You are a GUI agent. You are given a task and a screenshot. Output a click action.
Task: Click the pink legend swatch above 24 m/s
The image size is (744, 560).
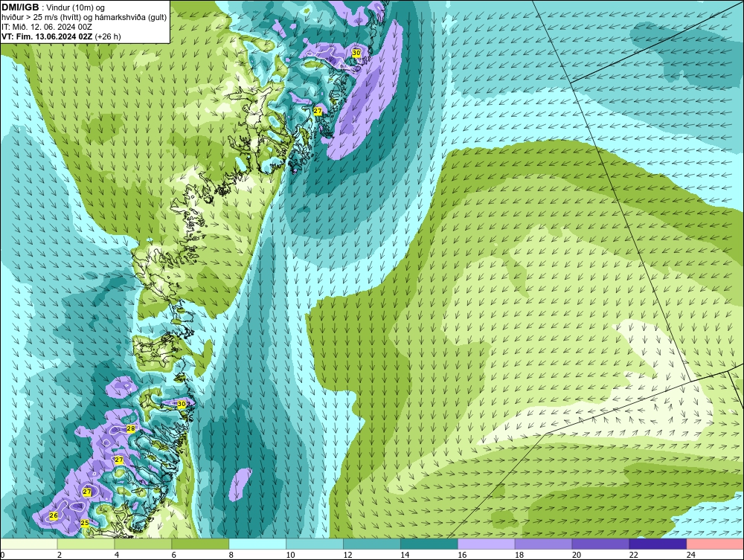point(715,544)
